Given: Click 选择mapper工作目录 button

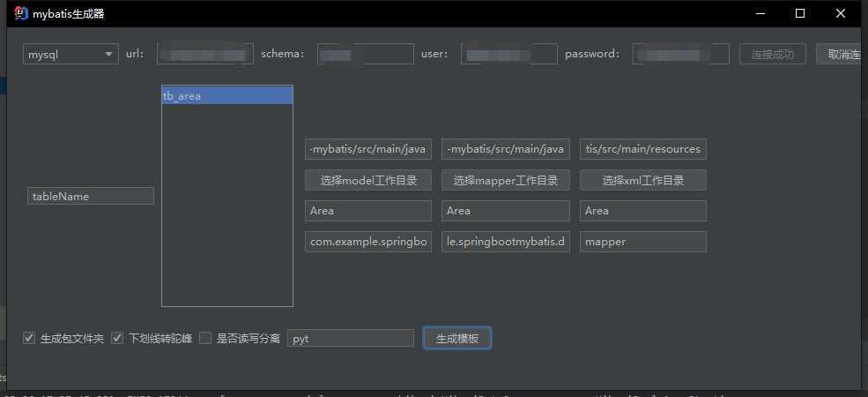Looking at the screenshot, I should [x=506, y=180].
